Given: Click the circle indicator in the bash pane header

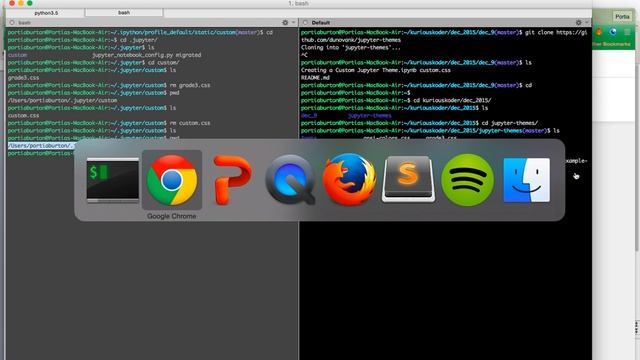Looking at the screenshot, I should click(12, 22).
